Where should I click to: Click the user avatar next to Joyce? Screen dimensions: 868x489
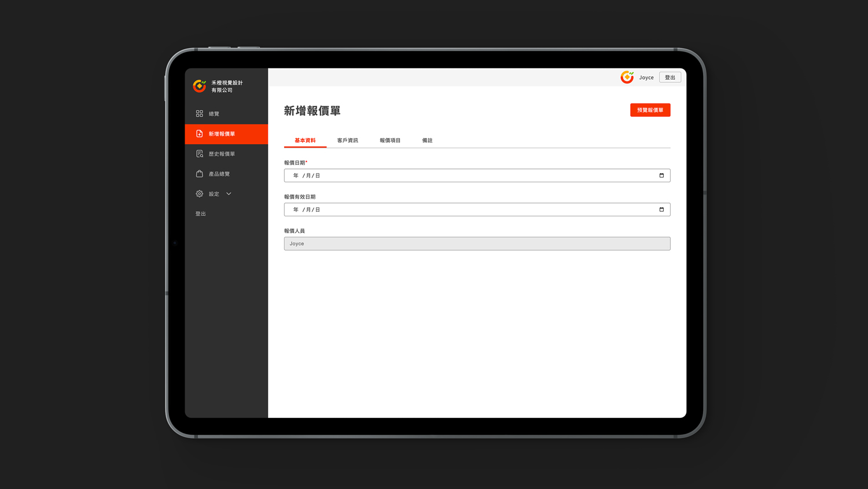point(627,77)
